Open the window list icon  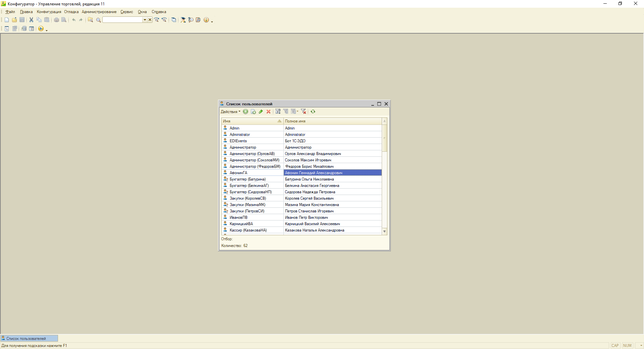[174, 20]
